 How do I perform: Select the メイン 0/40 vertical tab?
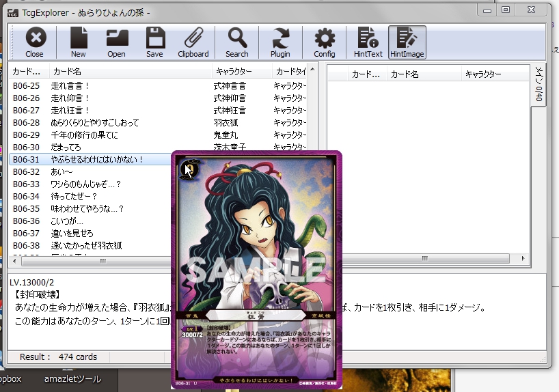(538, 84)
